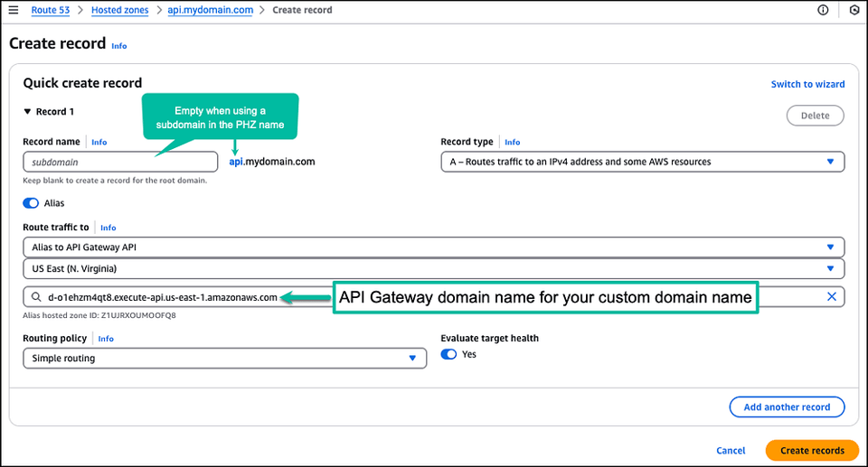Click the info circle icon in header
Screen dimensions: 868x467
click(x=823, y=10)
